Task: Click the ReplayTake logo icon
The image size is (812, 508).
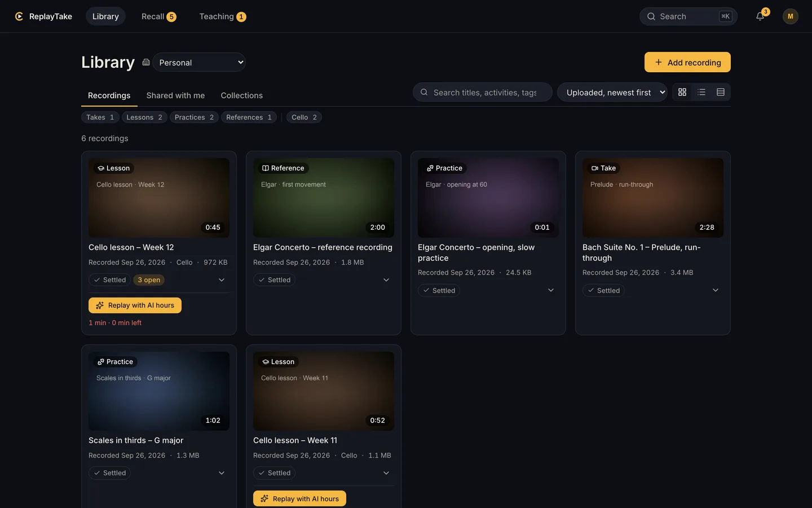Action: tap(19, 16)
